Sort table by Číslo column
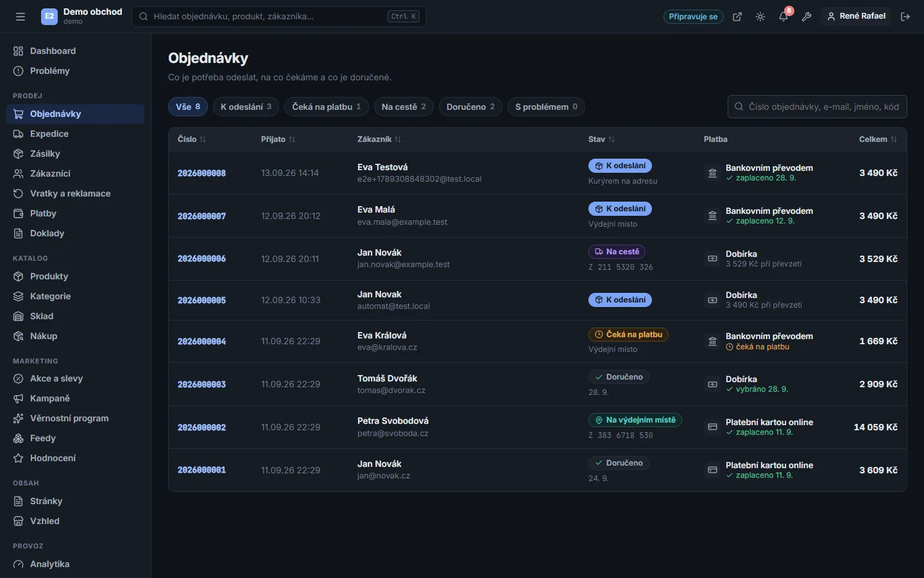Screen dimensions: 924x578 point(192,139)
